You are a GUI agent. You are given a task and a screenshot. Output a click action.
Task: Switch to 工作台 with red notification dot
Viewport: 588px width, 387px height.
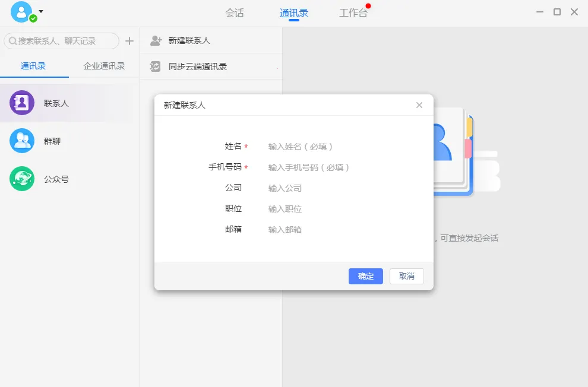(354, 12)
